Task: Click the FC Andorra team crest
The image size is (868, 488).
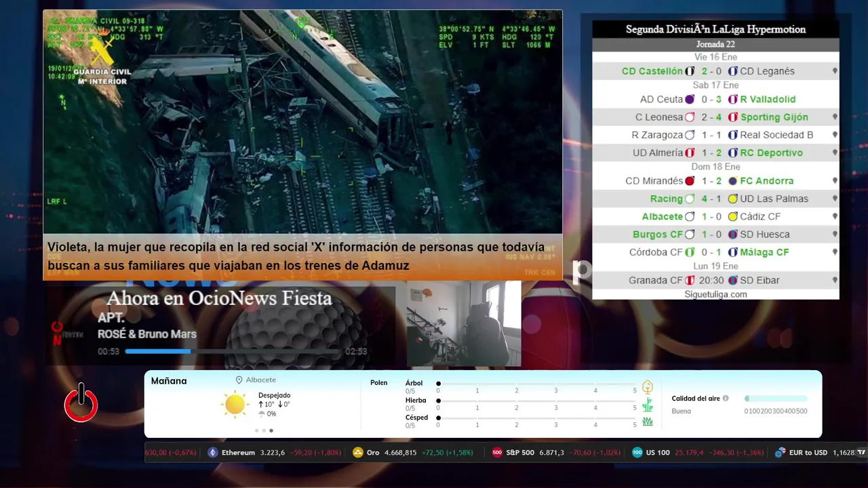Action: click(x=733, y=181)
